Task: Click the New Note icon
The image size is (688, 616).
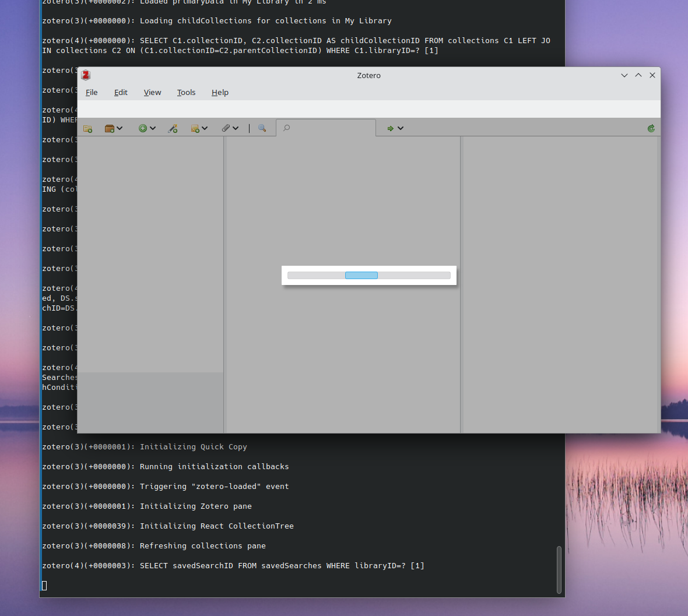Action: [x=195, y=128]
